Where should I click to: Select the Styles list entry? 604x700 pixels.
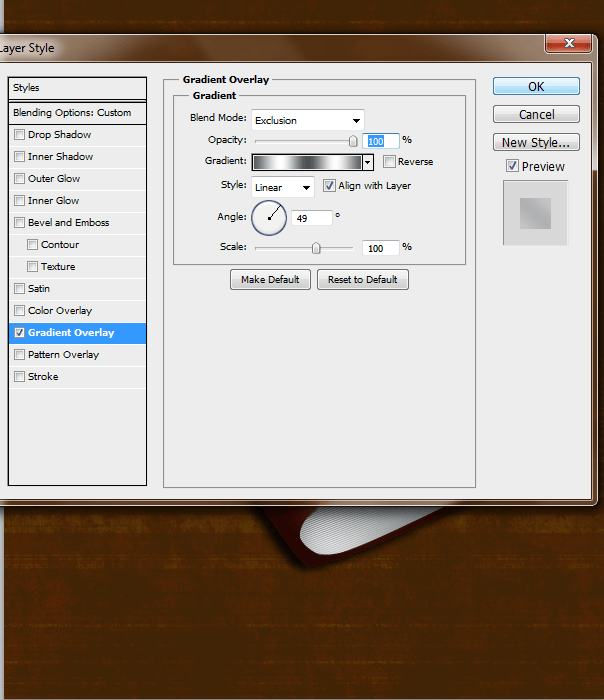(x=77, y=88)
